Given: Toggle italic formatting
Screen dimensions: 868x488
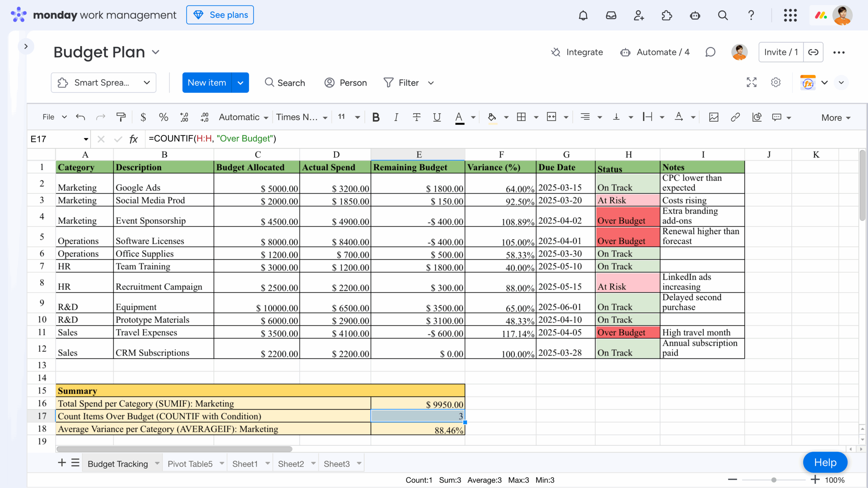Looking at the screenshot, I should pos(396,117).
